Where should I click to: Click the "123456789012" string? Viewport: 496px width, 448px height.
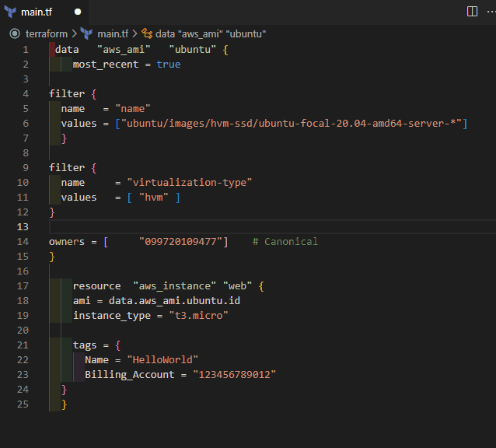tap(235, 375)
